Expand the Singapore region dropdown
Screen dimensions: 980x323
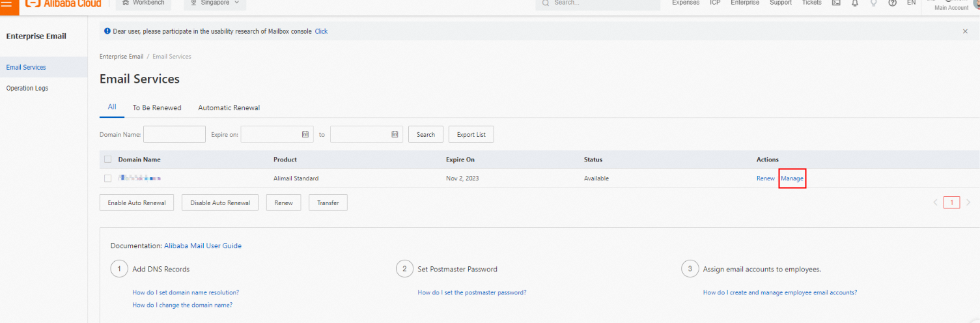pyautogui.click(x=215, y=3)
